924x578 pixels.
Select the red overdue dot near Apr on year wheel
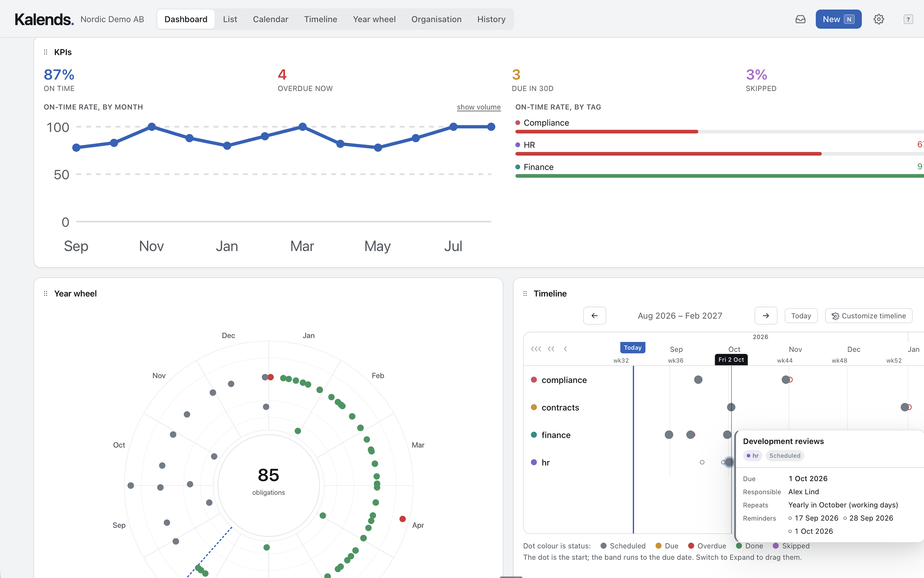click(x=403, y=519)
